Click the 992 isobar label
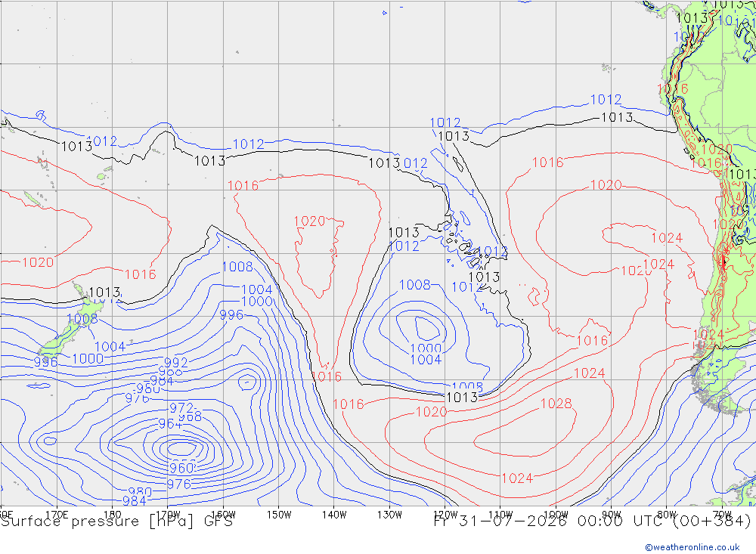This screenshot has height=554, width=756. [x=175, y=362]
